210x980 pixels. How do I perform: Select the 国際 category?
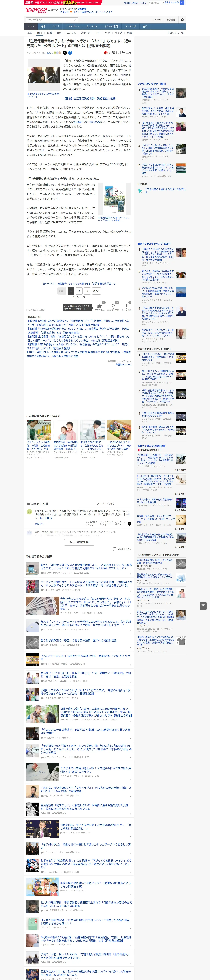point(49,33)
